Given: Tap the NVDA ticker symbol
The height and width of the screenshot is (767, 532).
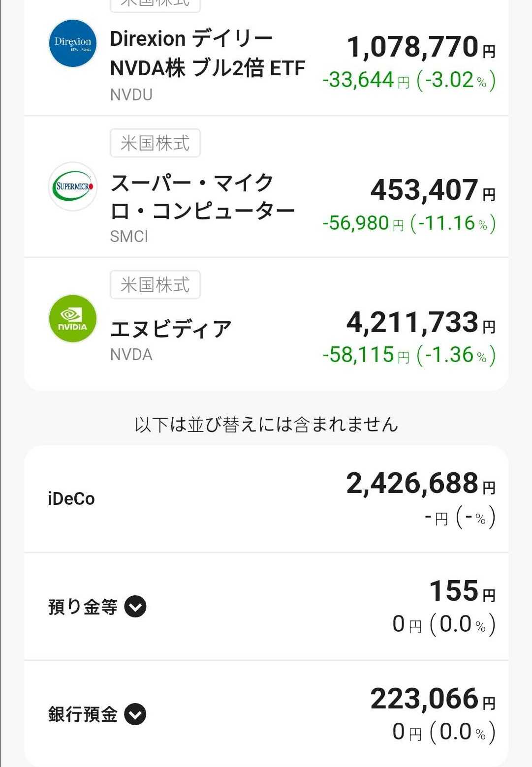Looking at the screenshot, I should 131,355.
